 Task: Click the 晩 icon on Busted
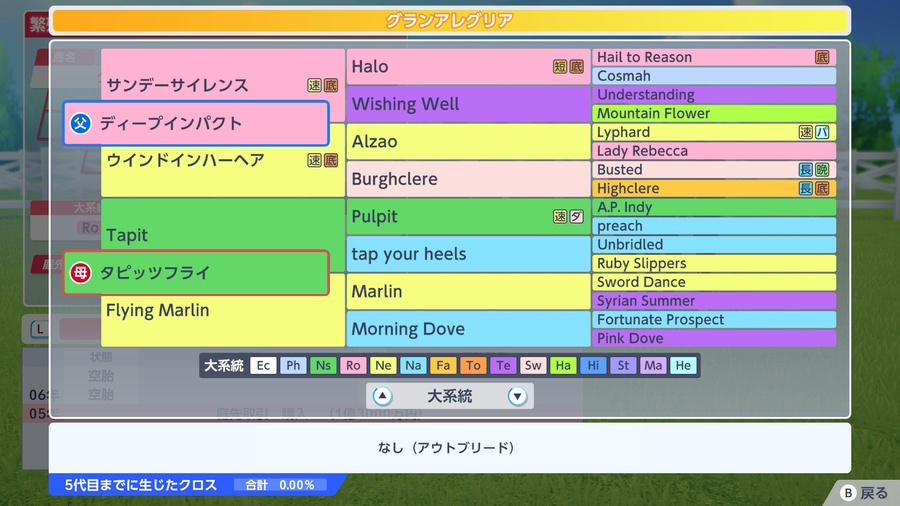click(823, 170)
